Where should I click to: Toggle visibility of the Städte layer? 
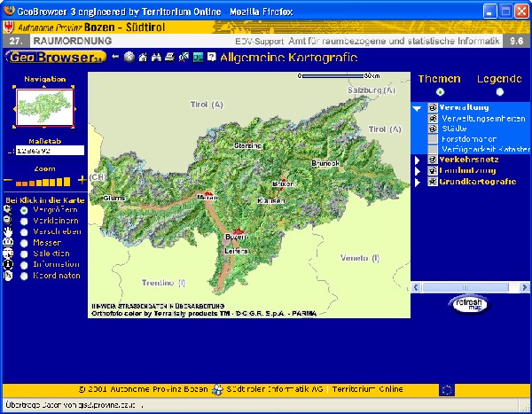pos(433,129)
